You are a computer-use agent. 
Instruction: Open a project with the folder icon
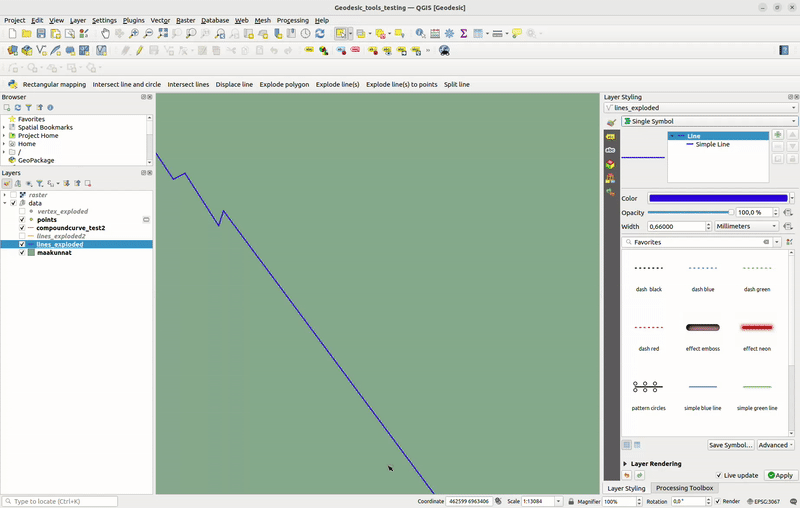pyautogui.click(x=27, y=34)
